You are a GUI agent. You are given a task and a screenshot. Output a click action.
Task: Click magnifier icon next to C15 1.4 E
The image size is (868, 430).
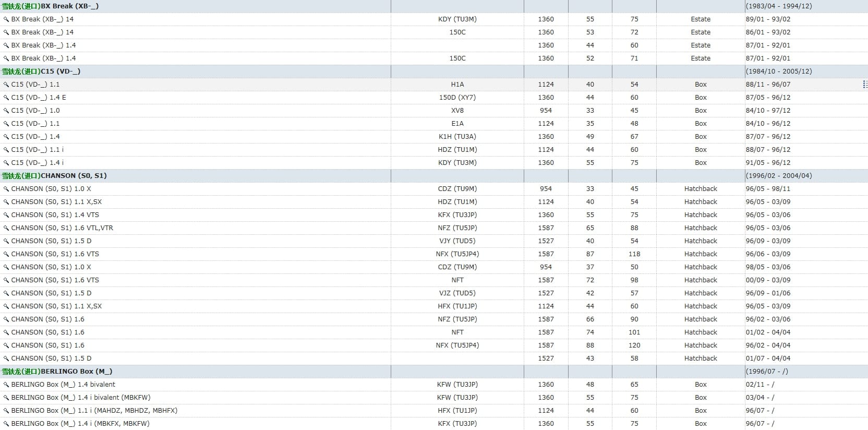(x=6, y=98)
